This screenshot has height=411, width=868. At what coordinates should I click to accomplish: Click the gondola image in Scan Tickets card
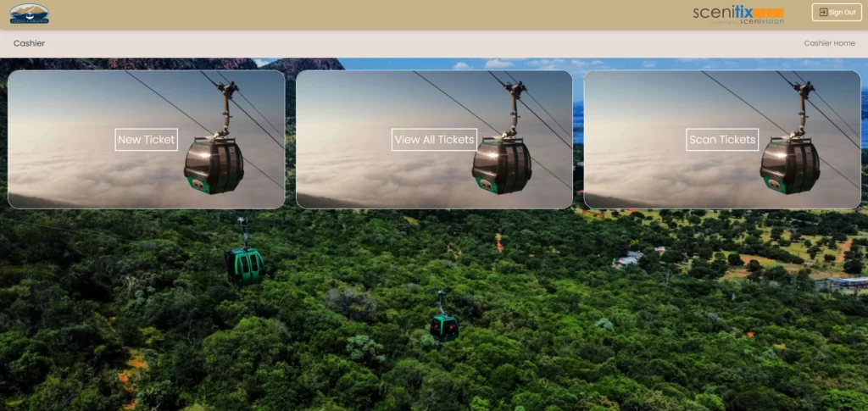click(790, 164)
